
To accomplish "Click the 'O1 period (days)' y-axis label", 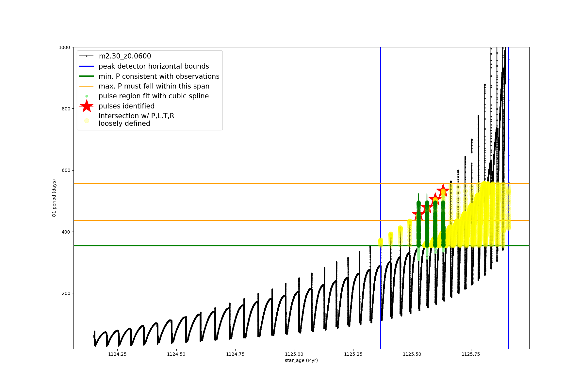I will (x=54, y=198).
